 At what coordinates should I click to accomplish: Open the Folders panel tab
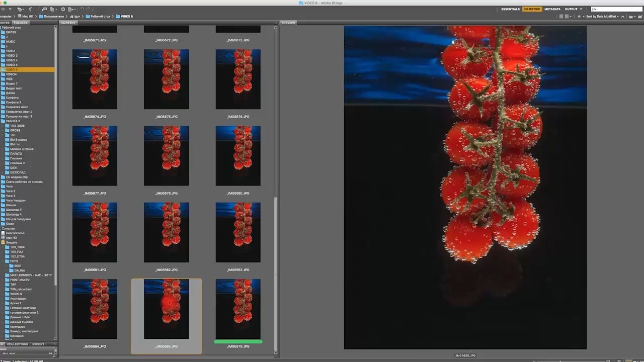[21, 23]
